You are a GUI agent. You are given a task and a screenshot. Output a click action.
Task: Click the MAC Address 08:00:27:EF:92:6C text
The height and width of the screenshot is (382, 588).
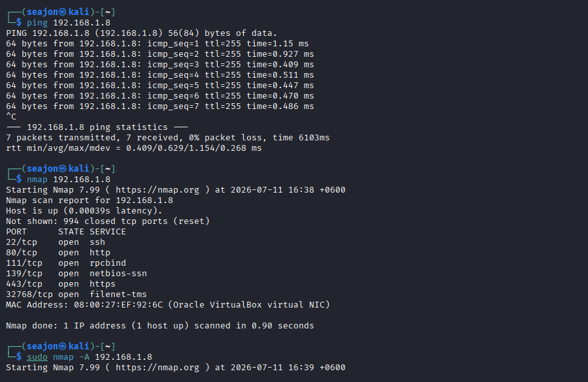84,305
